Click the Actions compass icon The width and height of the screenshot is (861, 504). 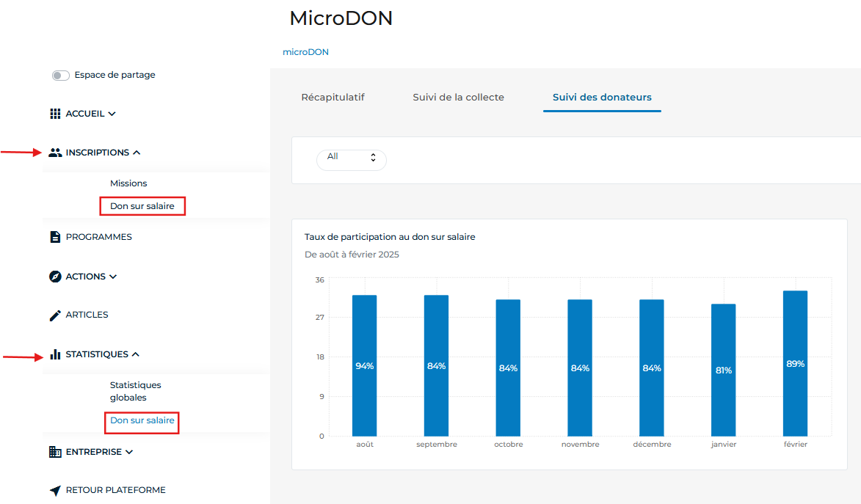tap(55, 276)
